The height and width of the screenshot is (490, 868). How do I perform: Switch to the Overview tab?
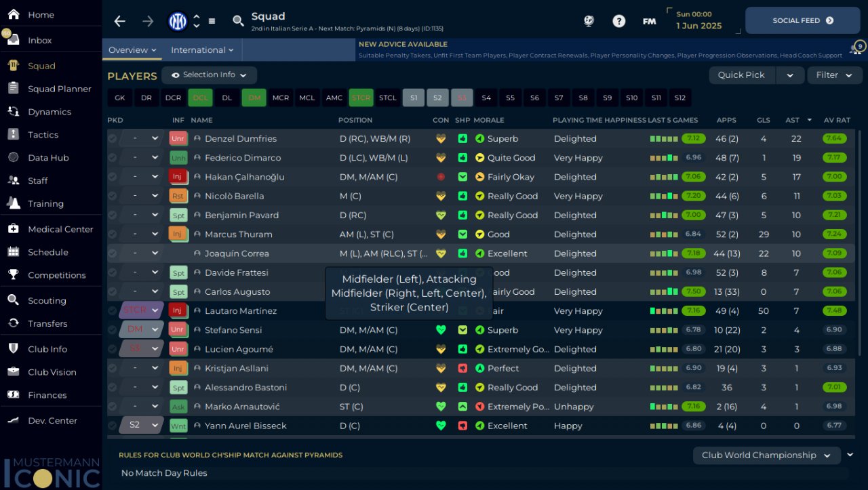point(132,50)
